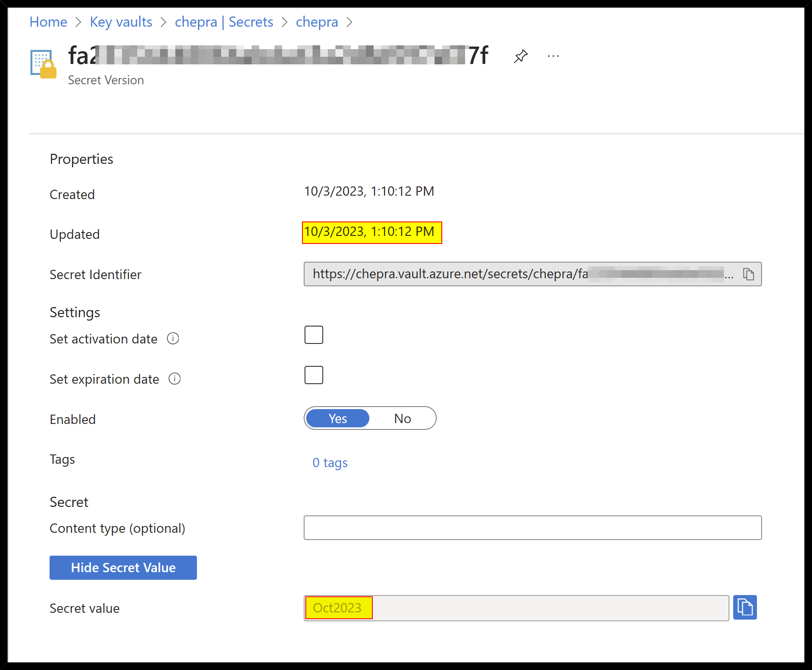The image size is (812, 670).
Task: Select the Updated timestamp value
Action: point(369,232)
